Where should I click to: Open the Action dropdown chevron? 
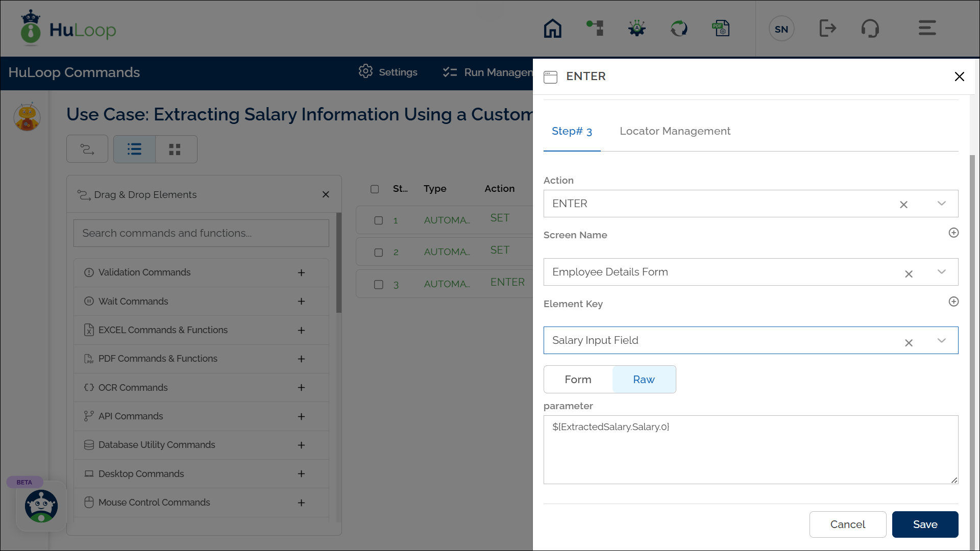942,204
